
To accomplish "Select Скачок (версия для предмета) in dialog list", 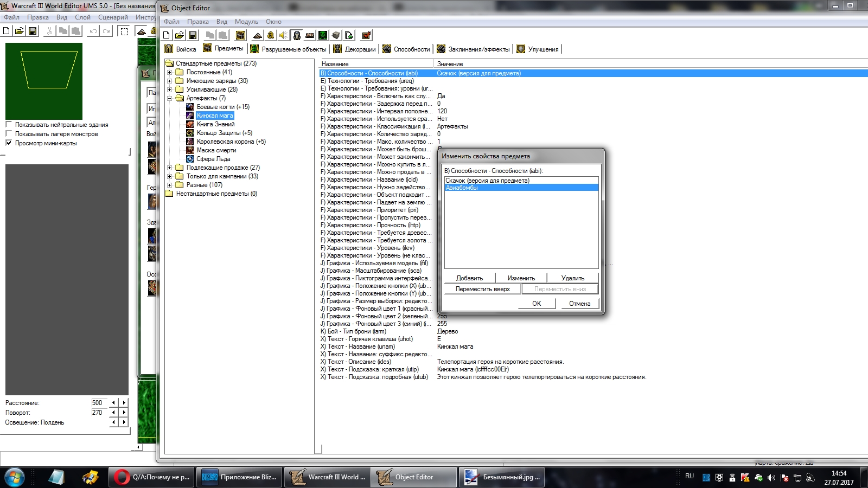I will pyautogui.click(x=521, y=181).
